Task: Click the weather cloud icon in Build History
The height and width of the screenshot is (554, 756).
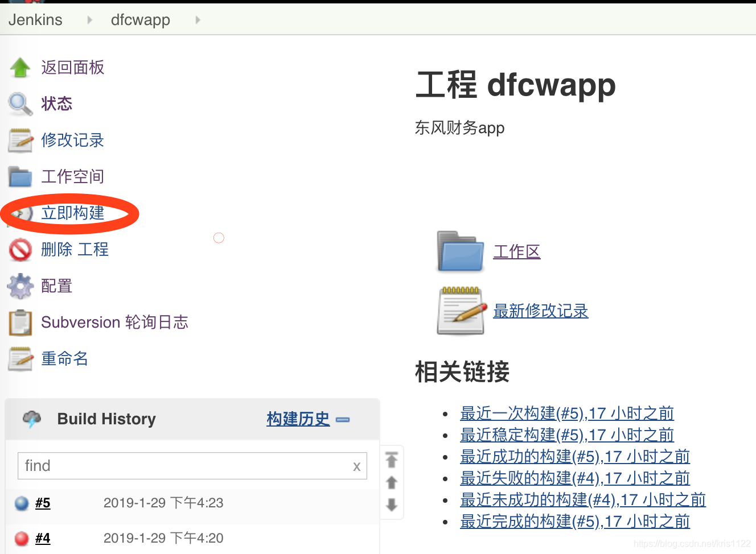Action: pos(32,419)
